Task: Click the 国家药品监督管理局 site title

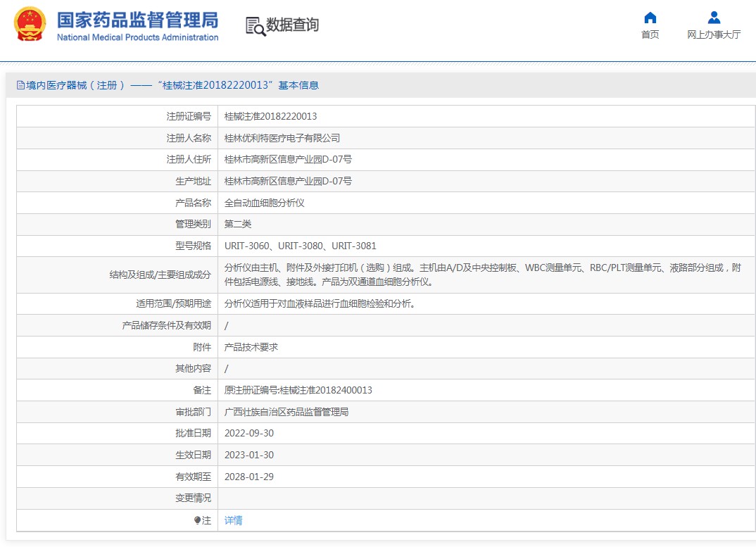Action: [x=137, y=20]
